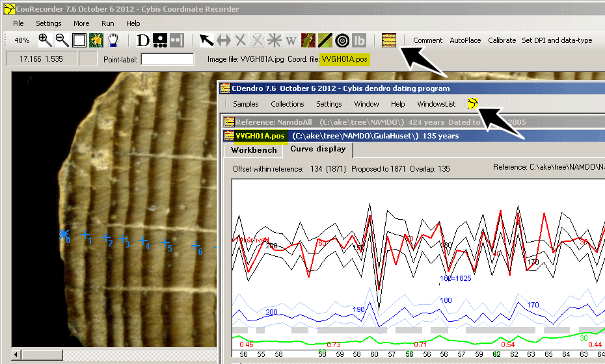This screenshot has height=364, width=605.
Task: Click the horizontal scrollbar thumb under the image
Action: [42, 354]
